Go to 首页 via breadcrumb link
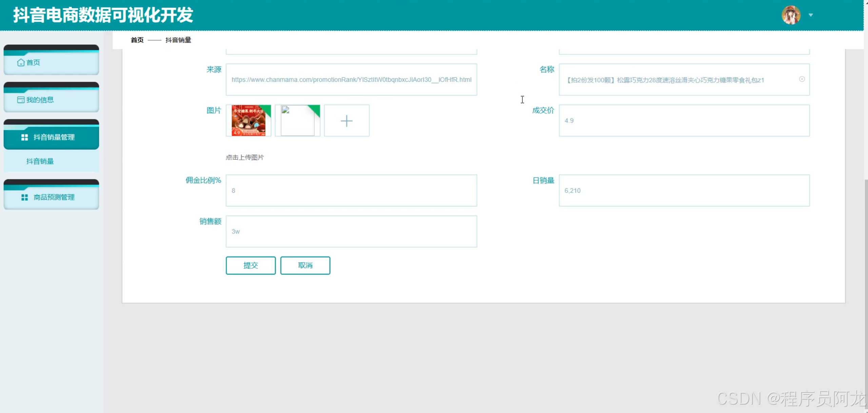The height and width of the screenshot is (413, 868). (x=137, y=40)
